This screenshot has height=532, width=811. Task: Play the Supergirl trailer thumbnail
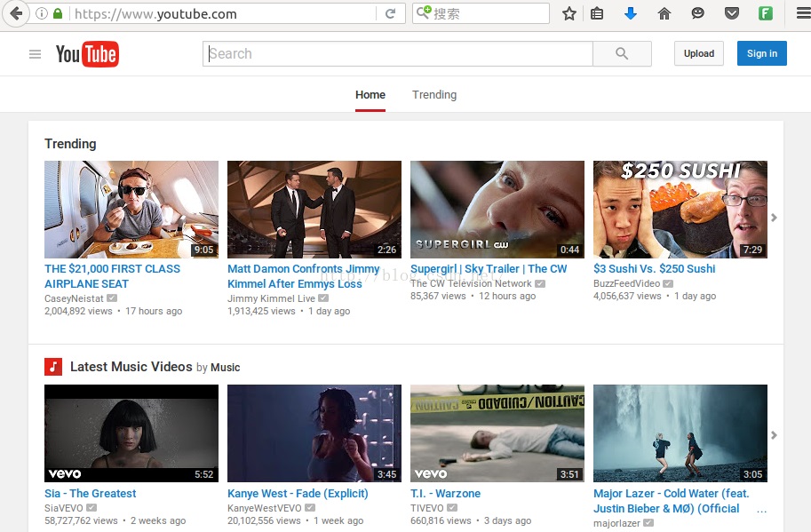pyautogui.click(x=497, y=210)
